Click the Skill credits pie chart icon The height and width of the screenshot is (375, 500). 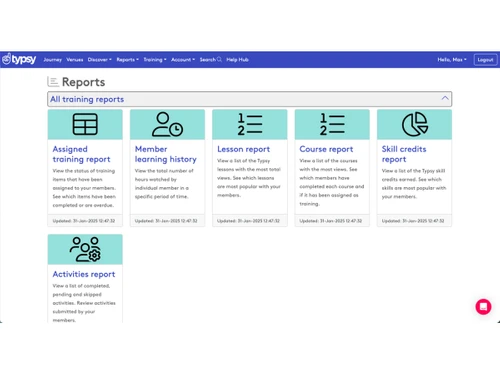(x=415, y=124)
